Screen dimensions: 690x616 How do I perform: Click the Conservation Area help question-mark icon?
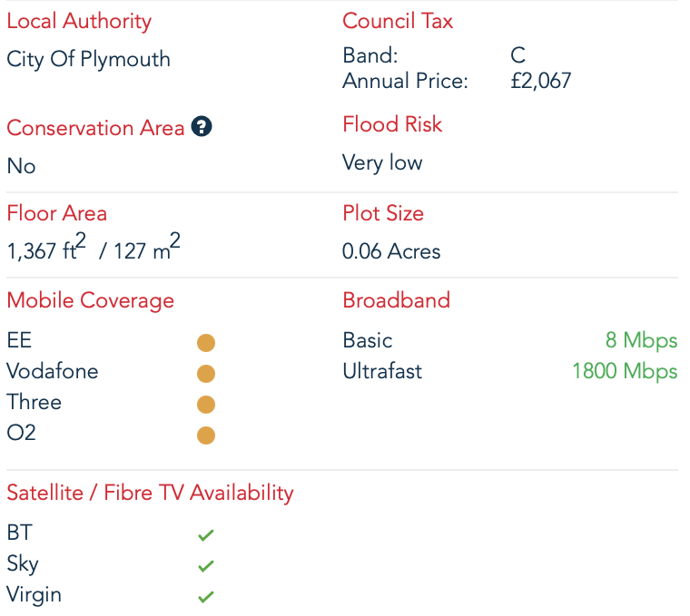[x=202, y=127]
